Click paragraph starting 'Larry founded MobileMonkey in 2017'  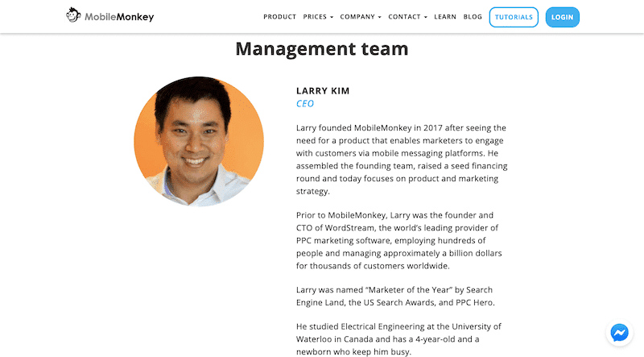[402, 160]
